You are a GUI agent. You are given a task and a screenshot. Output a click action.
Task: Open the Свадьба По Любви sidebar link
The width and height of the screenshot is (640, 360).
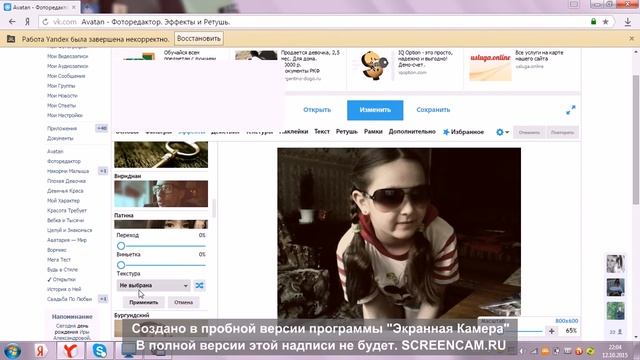(69, 299)
